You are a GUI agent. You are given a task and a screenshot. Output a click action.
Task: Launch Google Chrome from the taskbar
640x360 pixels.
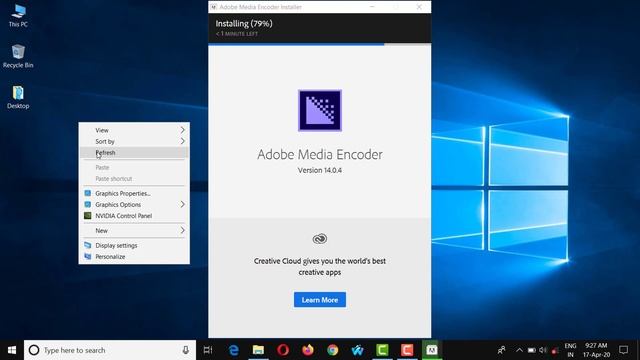coord(333,350)
